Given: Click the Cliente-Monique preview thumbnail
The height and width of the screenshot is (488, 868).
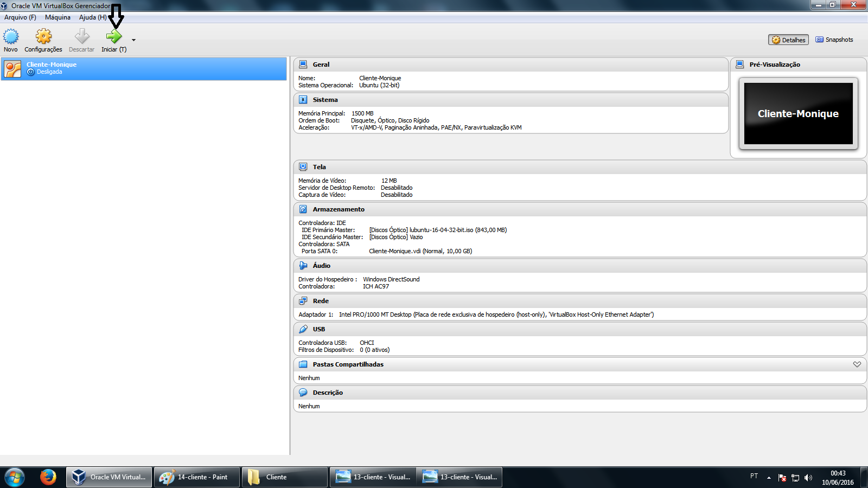Looking at the screenshot, I should [x=799, y=113].
